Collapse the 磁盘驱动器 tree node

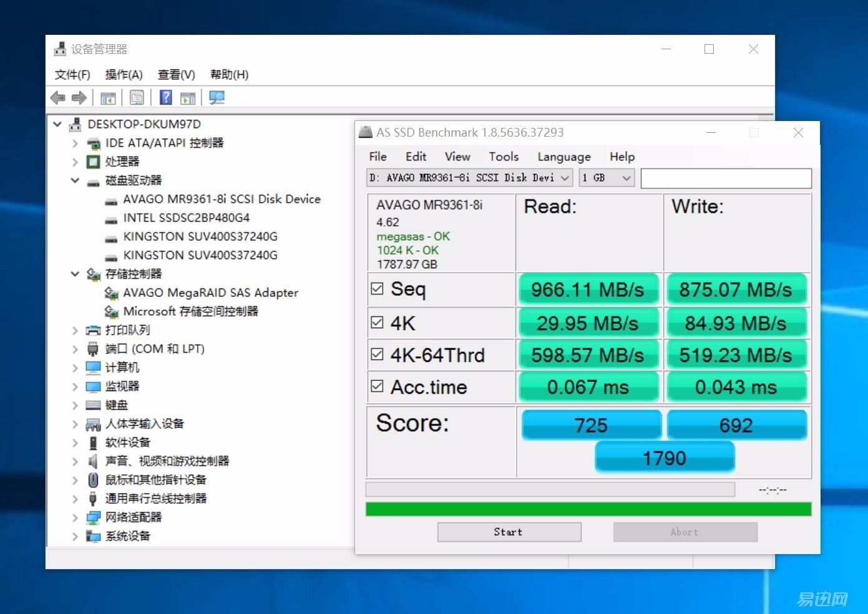pyautogui.click(x=75, y=180)
